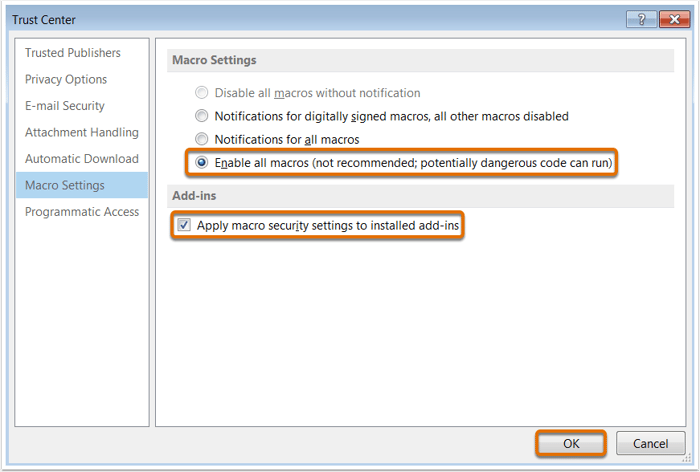The height and width of the screenshot is (472, 700).
Task: Toggle Apply macro security settings checkbox
Action: coord(184,225)
